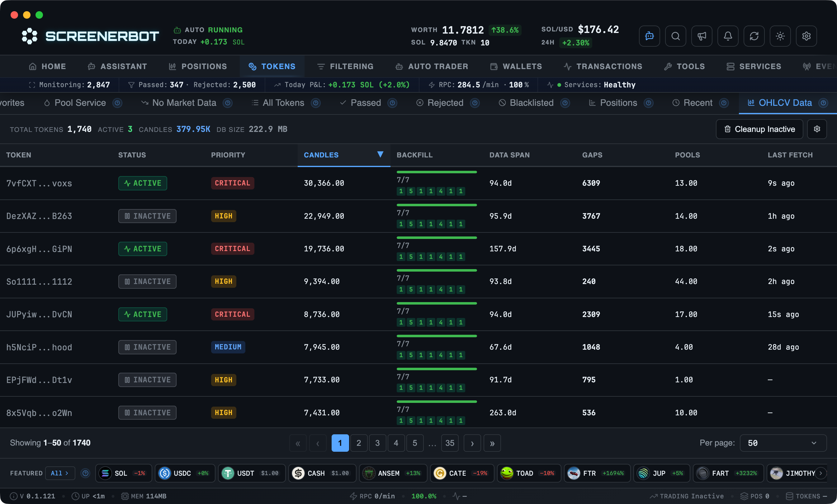
Task: Jump to page 35
Action: pos(450,443)
